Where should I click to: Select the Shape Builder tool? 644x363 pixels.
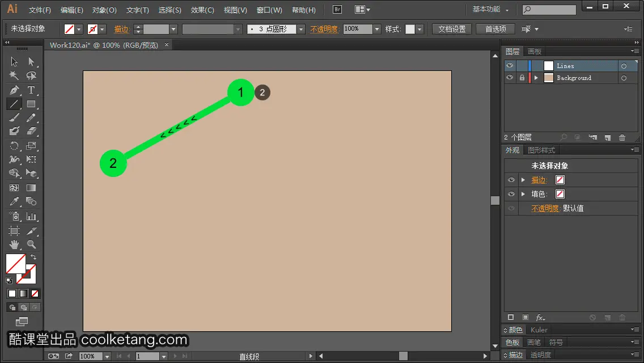point(14,173)
